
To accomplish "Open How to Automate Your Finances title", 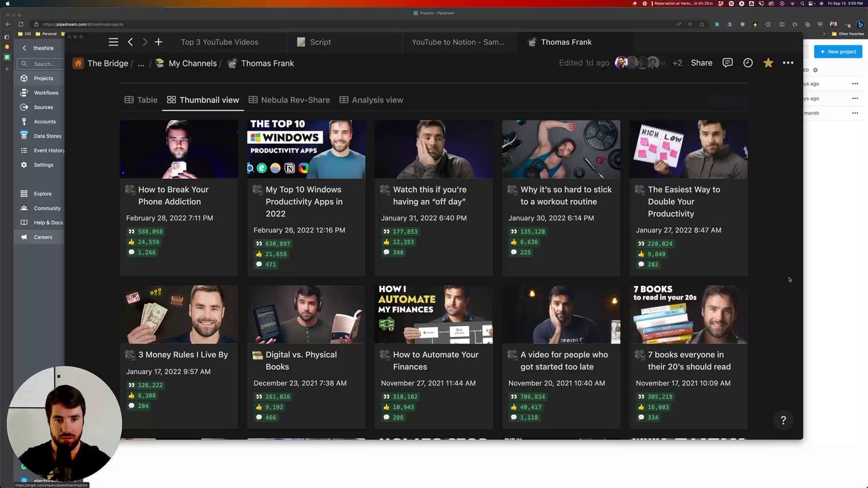I will tap(435, 361).
